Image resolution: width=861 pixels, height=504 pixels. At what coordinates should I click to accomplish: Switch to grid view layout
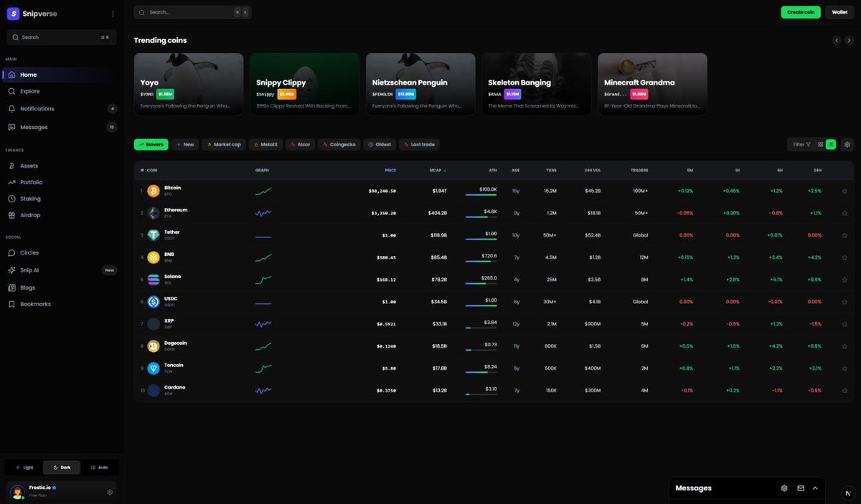821,144
